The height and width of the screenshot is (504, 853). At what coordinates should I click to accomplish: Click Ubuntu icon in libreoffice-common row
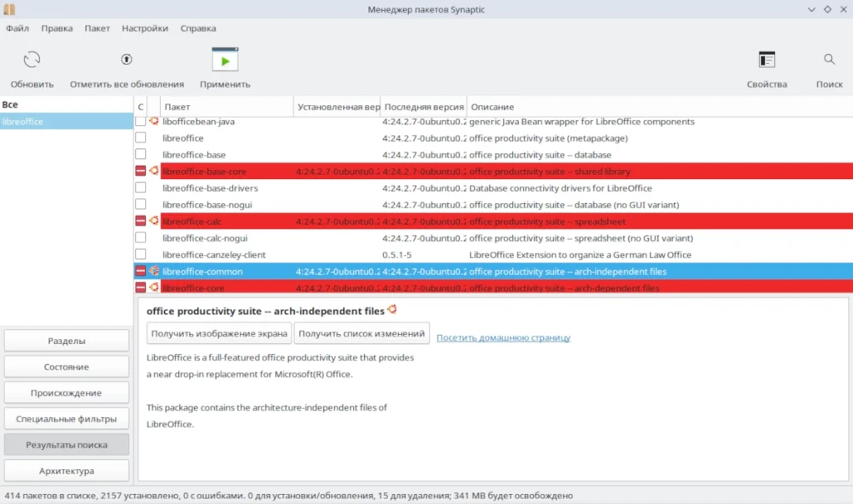(x=154, y=271)
